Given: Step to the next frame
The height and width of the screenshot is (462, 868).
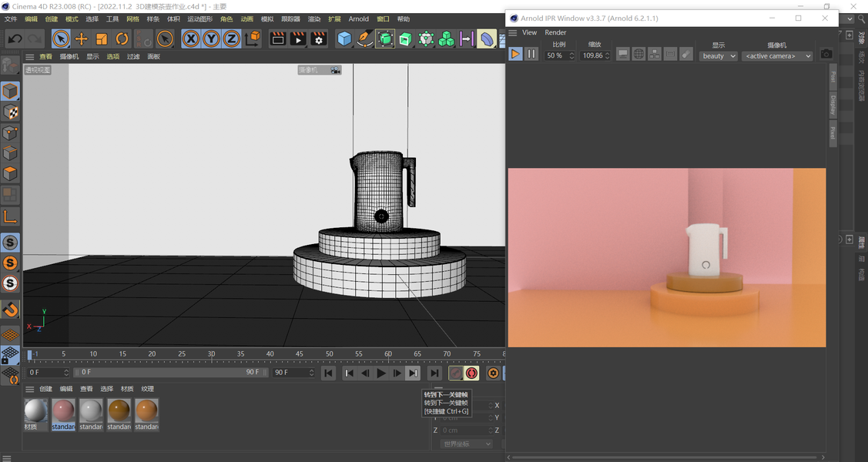Looking at the screenshot, I should (397, 373).
